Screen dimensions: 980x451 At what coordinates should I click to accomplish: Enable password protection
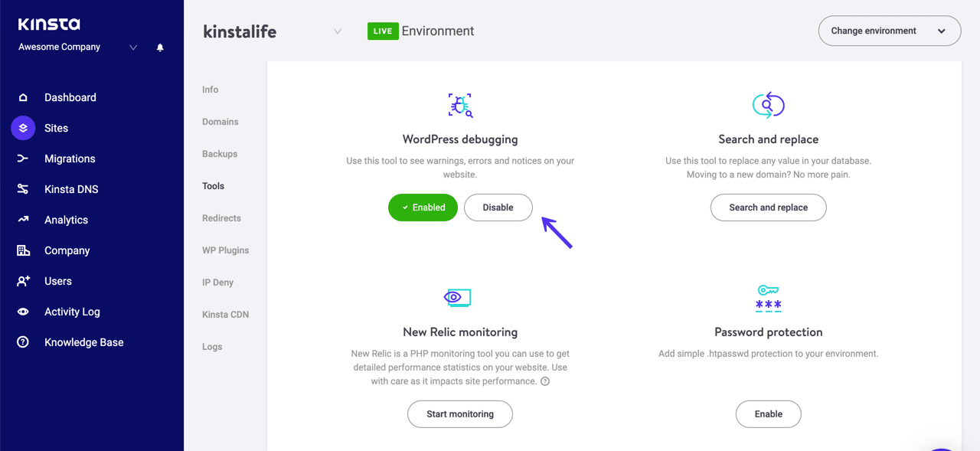pos(768,414)
